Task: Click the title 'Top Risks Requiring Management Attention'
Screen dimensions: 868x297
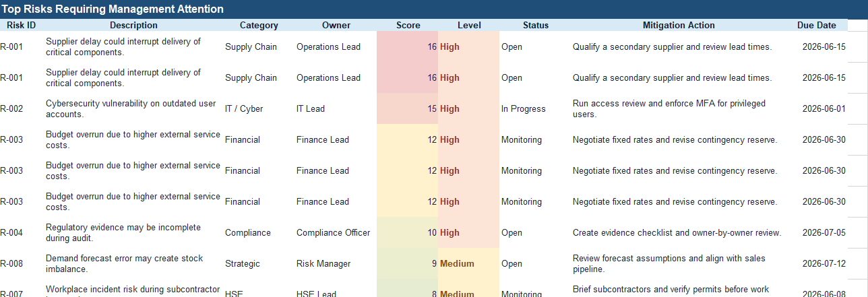Action: 113,9
